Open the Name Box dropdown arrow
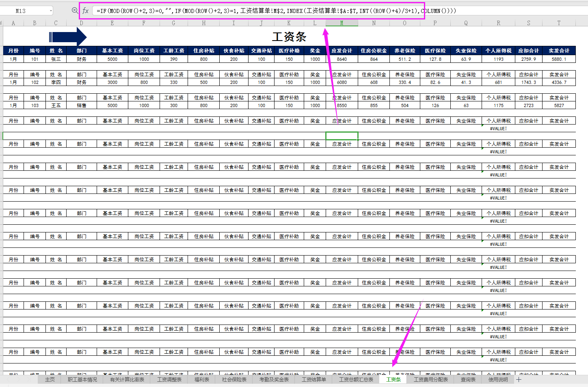588x387 pixels. (51, 11)
